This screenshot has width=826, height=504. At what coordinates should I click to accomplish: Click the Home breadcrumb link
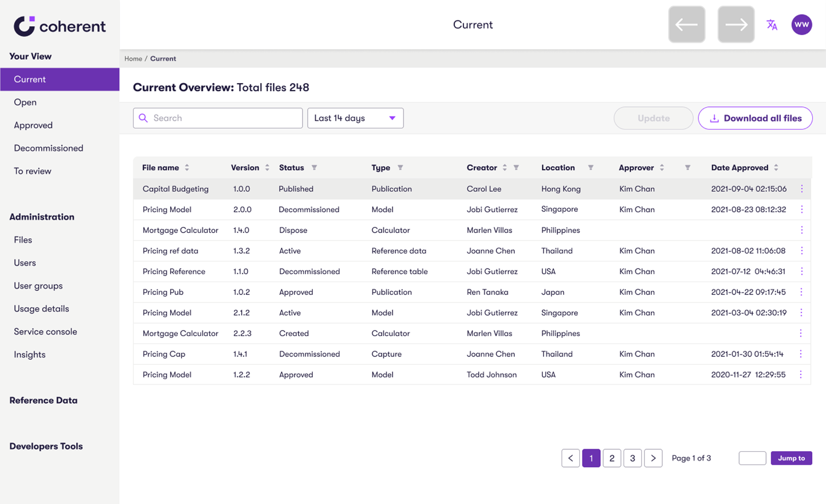click(133, 58)
